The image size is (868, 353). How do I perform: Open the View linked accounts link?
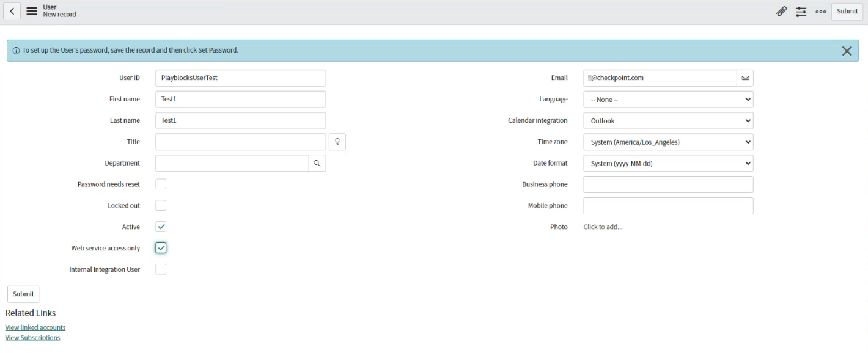tap(35, 327)
